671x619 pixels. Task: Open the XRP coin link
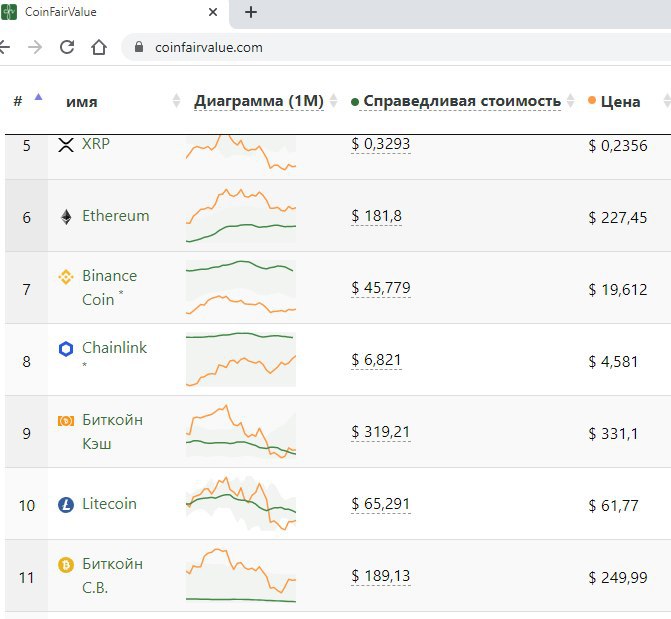point(96,144)
